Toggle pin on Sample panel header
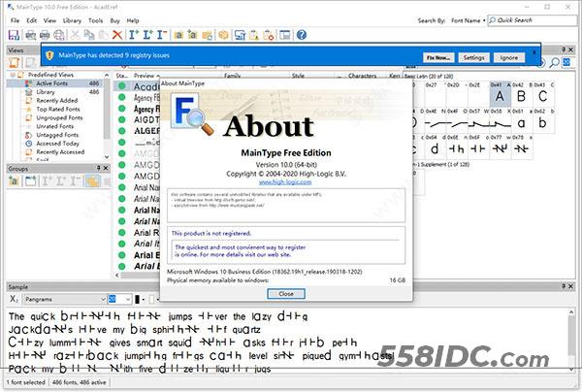 pyautogui.click(x=564, y=286)
